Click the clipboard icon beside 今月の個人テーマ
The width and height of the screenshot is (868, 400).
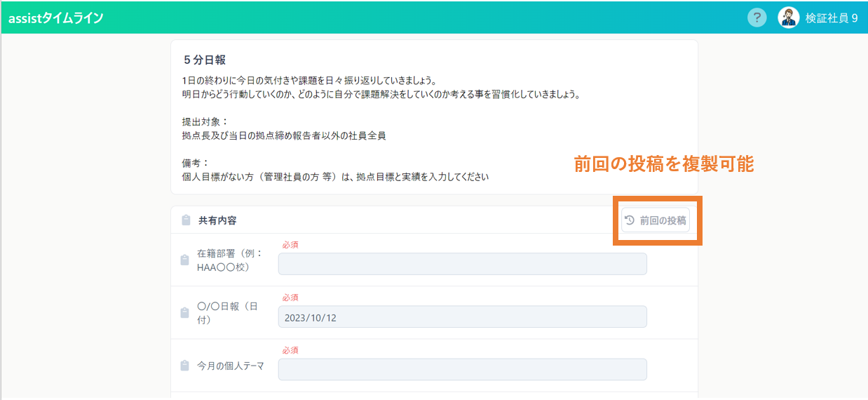coord(185,366)
